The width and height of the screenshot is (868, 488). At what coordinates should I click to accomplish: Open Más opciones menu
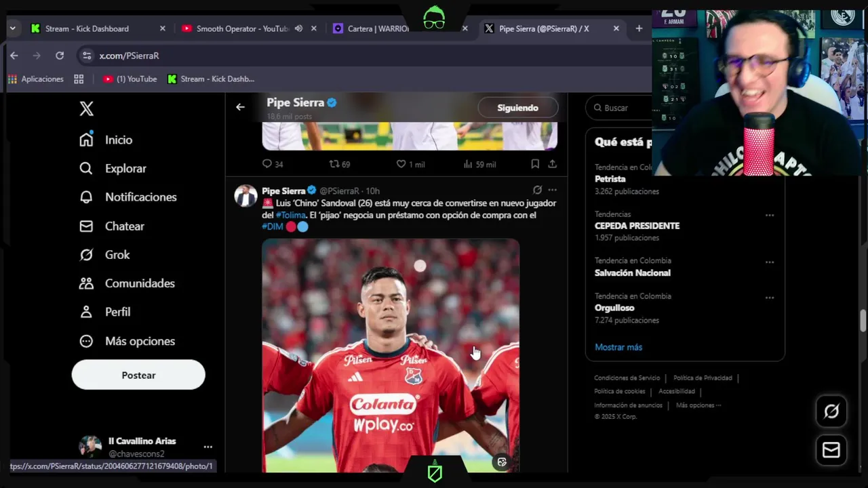tap(127, 341)
